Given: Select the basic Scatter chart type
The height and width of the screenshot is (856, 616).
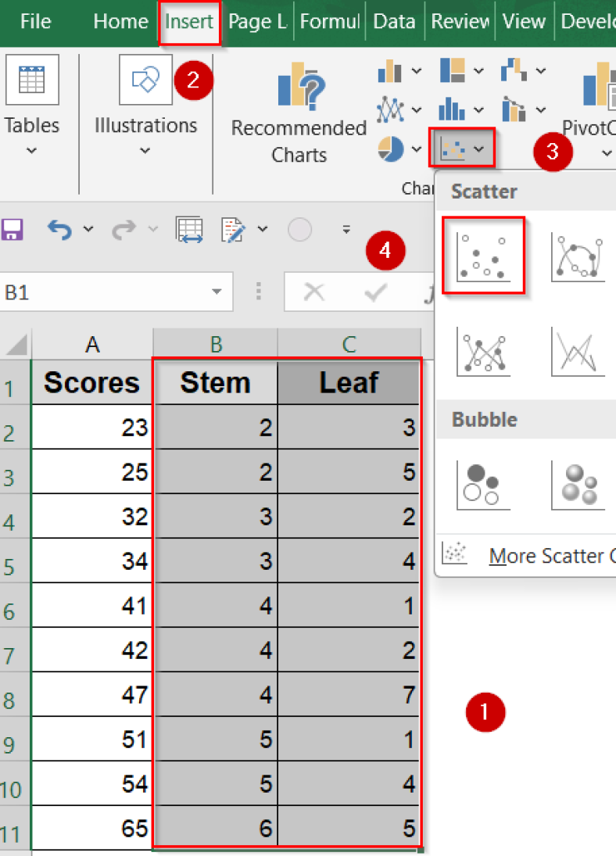Looking at the screenshot, I should tap(483, 256).
